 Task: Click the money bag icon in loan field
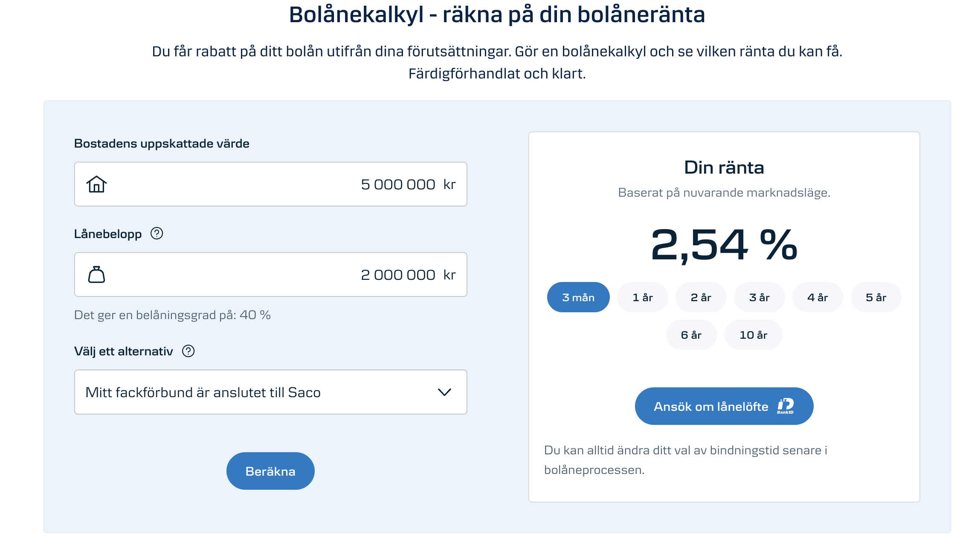[x=96, y=275]
